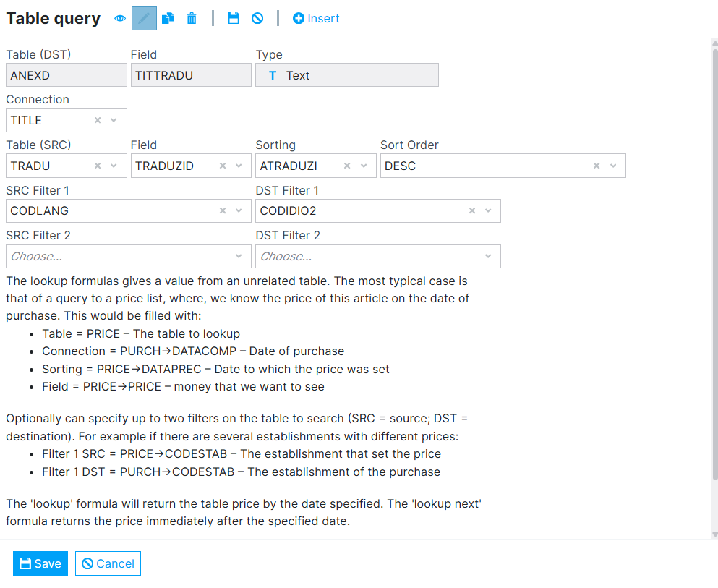The image size is (718, 588).
Task: Open the Field dropdown containing TRADUZID
Action: tap(239, 166)
